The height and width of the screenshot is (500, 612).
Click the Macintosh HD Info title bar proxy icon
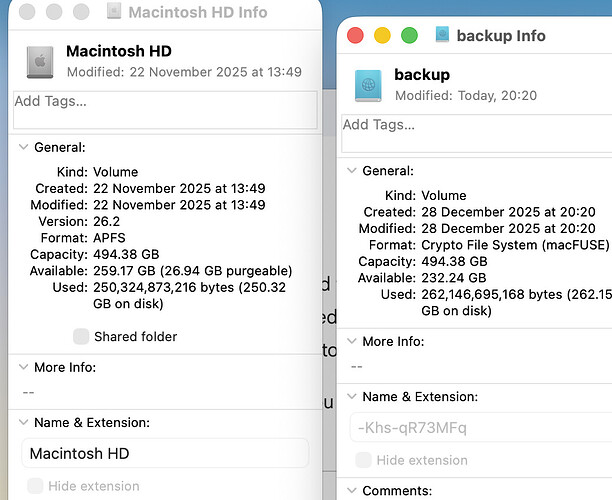[x=116, y=12]
